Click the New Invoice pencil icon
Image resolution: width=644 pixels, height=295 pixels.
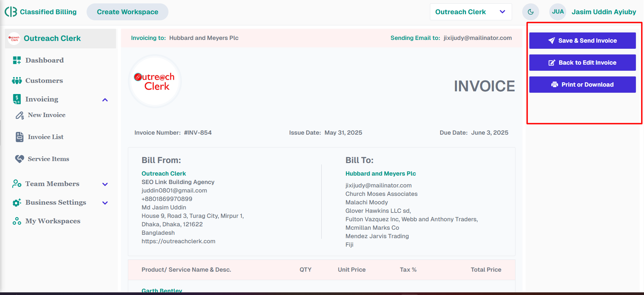(20, 115)
